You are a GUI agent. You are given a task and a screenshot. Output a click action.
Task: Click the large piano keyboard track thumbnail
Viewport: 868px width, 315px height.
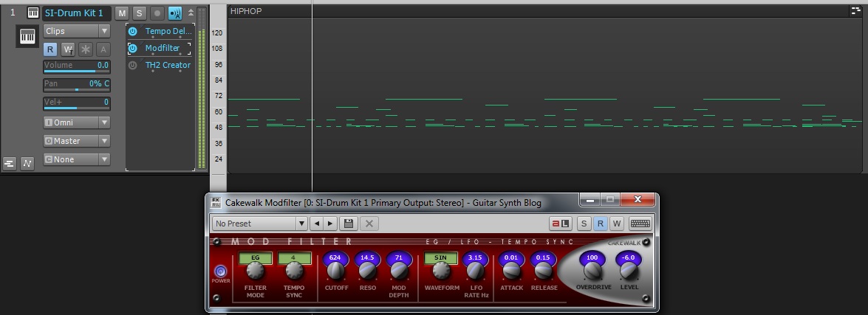click(x=27, y=36)
